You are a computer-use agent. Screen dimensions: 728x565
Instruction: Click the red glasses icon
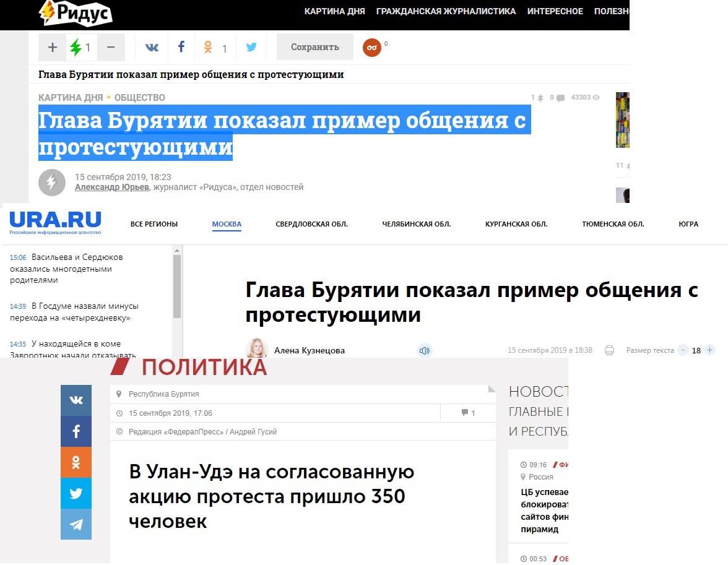point(372,48)
